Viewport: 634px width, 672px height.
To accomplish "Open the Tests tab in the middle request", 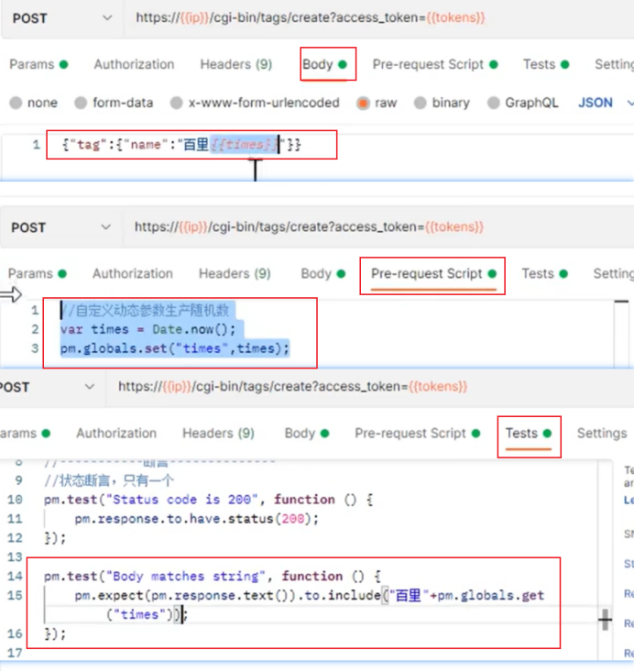I will (544, 273).
